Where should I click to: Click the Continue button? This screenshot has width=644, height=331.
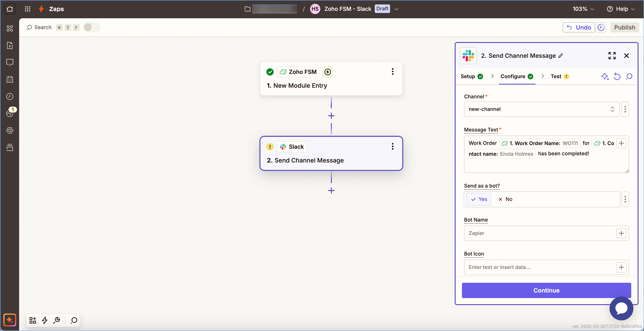click(546, 290)
